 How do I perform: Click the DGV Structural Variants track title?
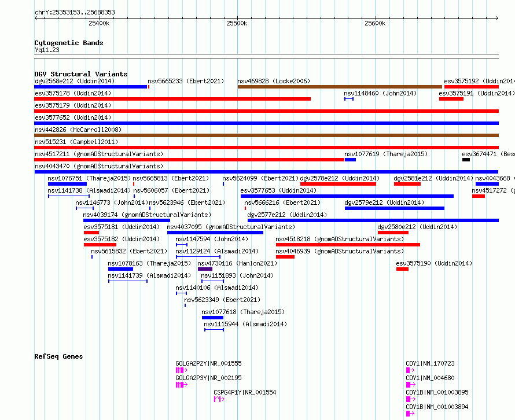pos(81,74)
